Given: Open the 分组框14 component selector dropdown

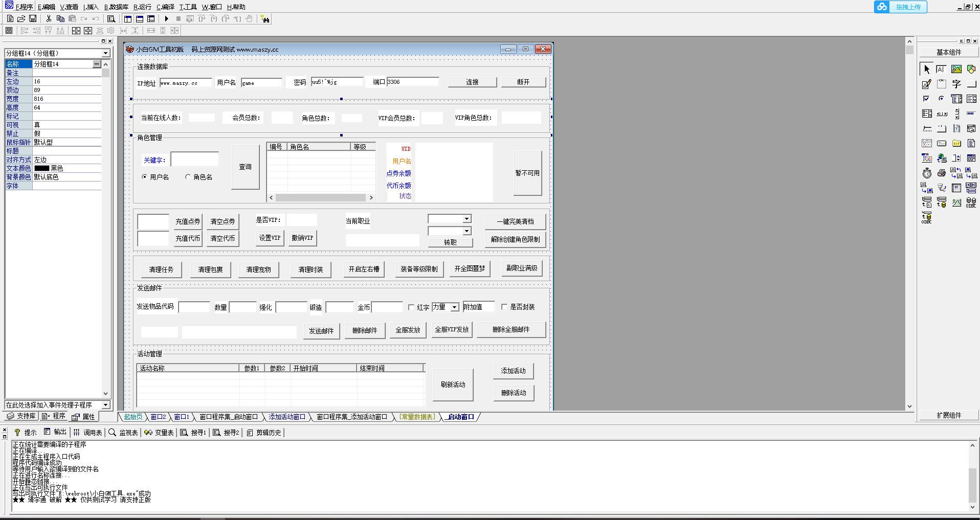Looking at the screenshot, I should [x=105, y=53].
